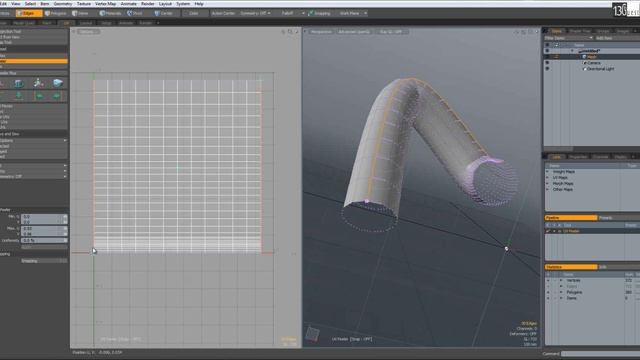The image size is (640, 360).
Task: Open the Geometry menu
Action: [x=63, y=4]
